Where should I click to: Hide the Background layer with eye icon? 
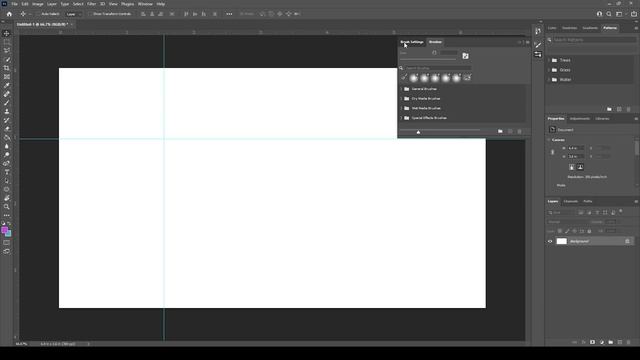(550, 241)
